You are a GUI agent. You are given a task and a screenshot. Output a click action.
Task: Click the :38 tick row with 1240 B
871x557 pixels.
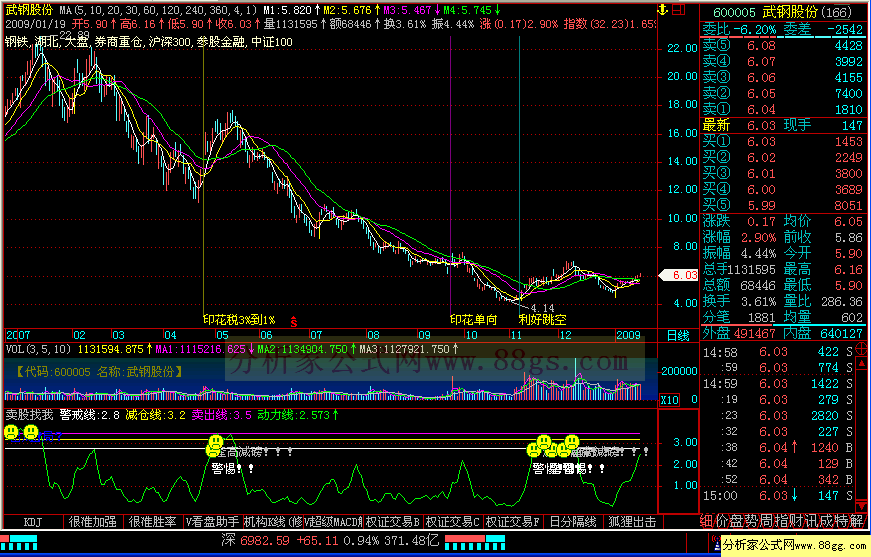[x=778, y=448]
